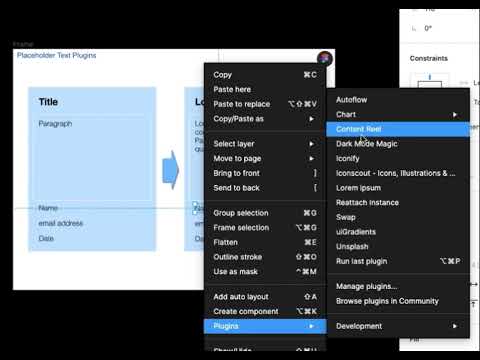Choose Send to back
The image size is (480, 360).
pos(265,188)
